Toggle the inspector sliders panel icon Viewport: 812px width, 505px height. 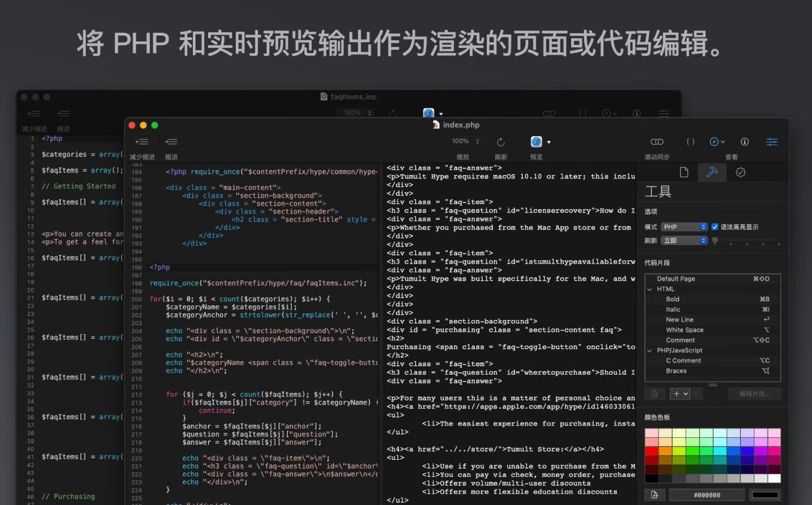point(772,142)
